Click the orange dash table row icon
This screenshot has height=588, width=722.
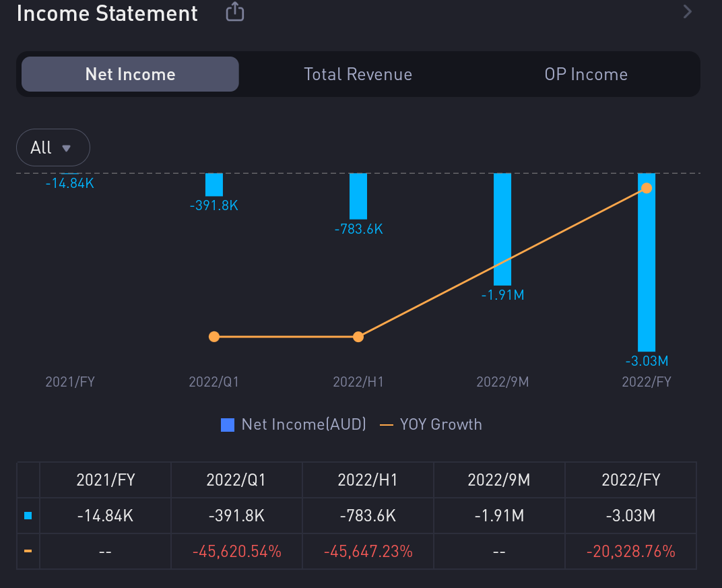click(28, 552)
